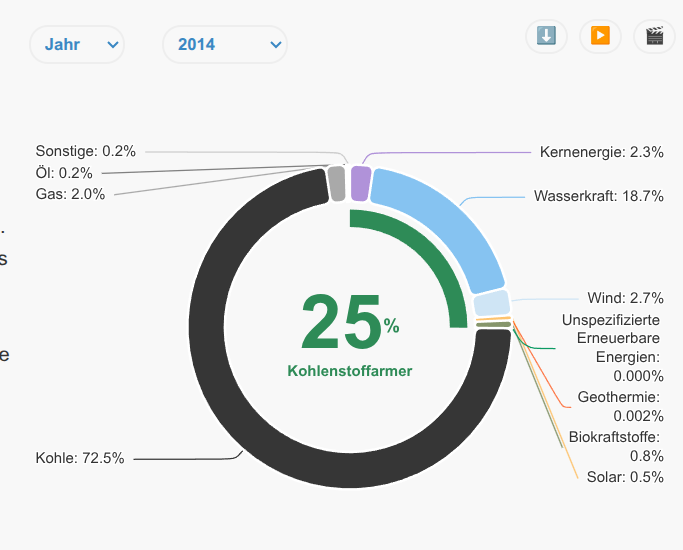The width and height of the screenshot is (683, 550).
Task: Open the Jahr period dropdown
Action: coord(77,44)
